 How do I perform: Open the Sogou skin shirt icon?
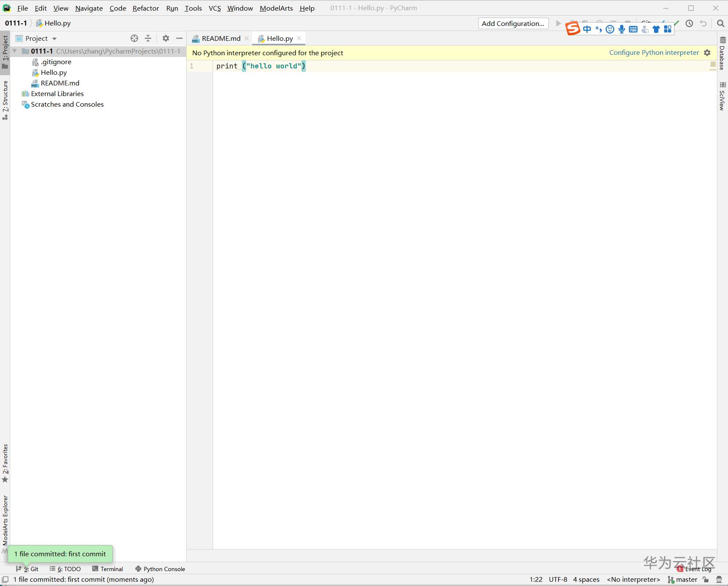(656, 29)
